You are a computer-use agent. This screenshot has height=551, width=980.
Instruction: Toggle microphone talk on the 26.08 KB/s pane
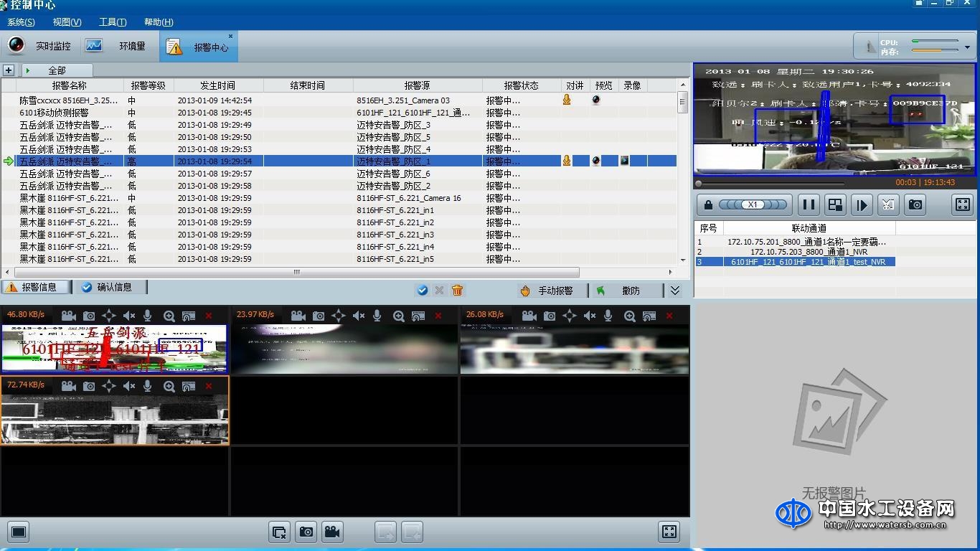[608, 316]
